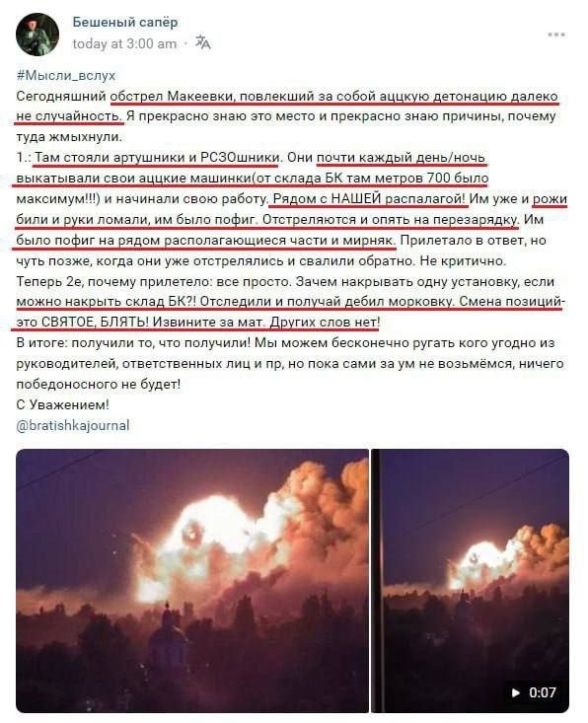Image resolution: width=588 pixels, height=723 pixels.
Task: Open the Бешеный сапёр profile avatar
Action: (x=37, y=35)
